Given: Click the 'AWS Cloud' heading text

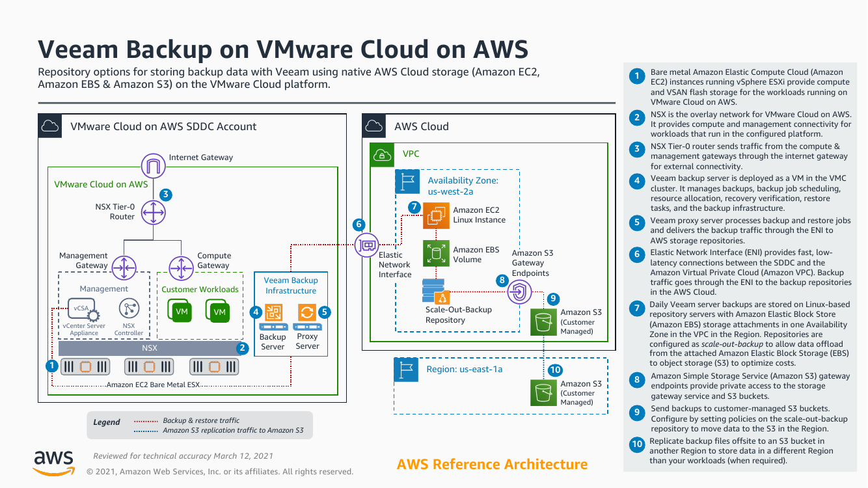Looking at the screenshot, I should click(x=422, y=126).
